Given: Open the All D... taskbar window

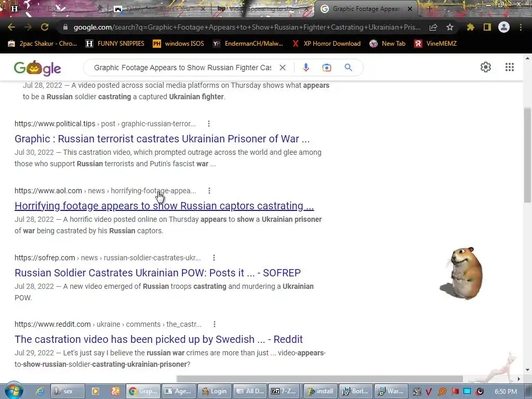Looking at the screenshot, I should (250, 391).
